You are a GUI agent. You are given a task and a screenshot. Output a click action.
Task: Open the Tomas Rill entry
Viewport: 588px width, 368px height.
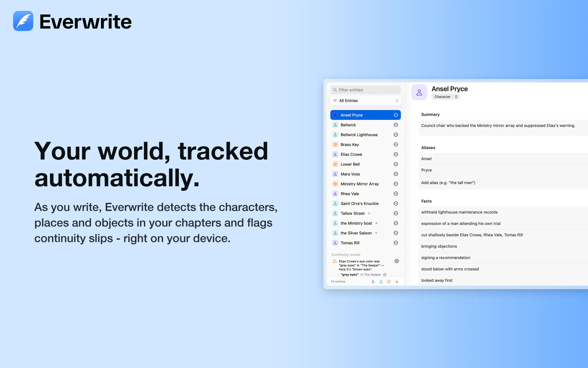coord(365,243)
